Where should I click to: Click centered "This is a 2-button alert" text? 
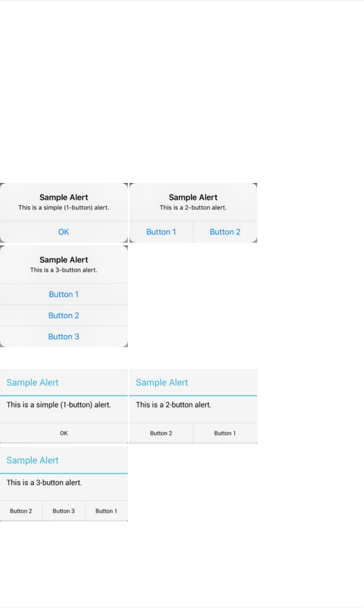tap(193, 208)
